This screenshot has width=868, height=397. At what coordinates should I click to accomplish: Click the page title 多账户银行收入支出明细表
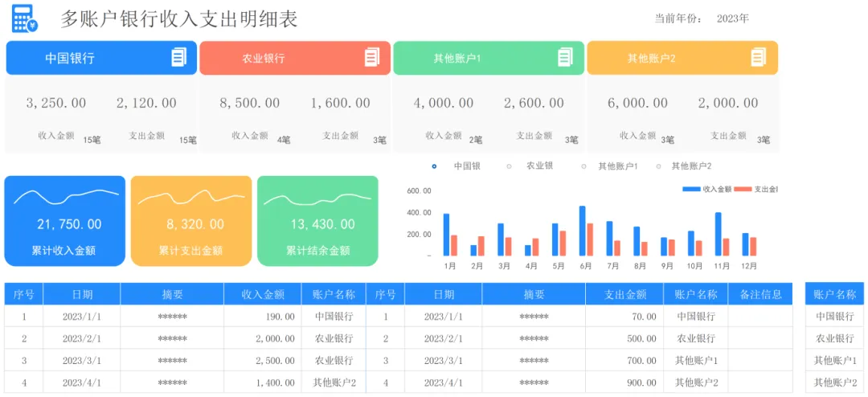coord(178,19)
